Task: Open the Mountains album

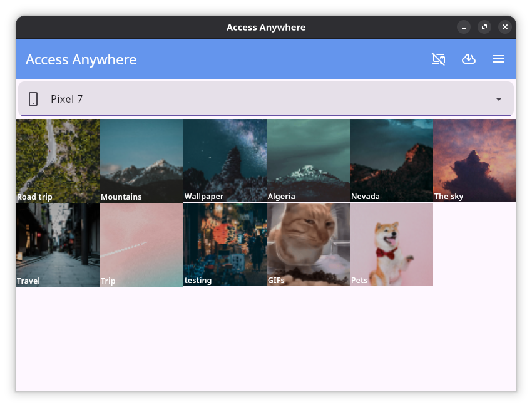Action: (141, 161)
